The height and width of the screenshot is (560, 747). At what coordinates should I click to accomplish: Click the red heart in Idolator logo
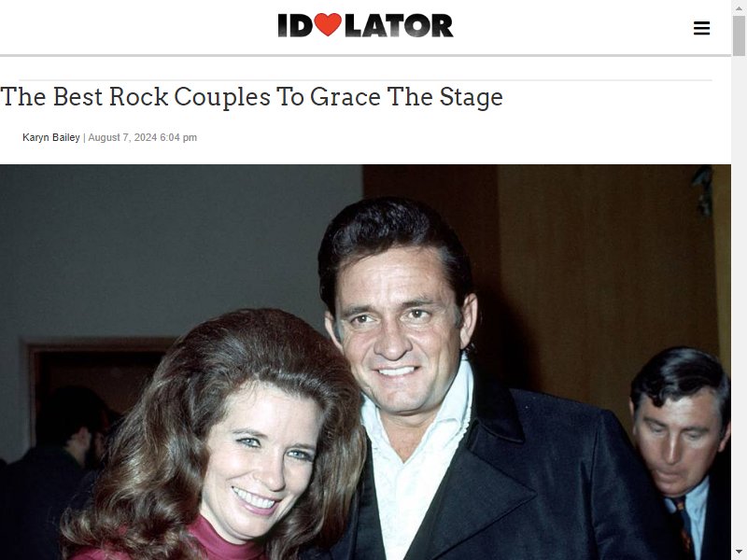pos(328,25)
